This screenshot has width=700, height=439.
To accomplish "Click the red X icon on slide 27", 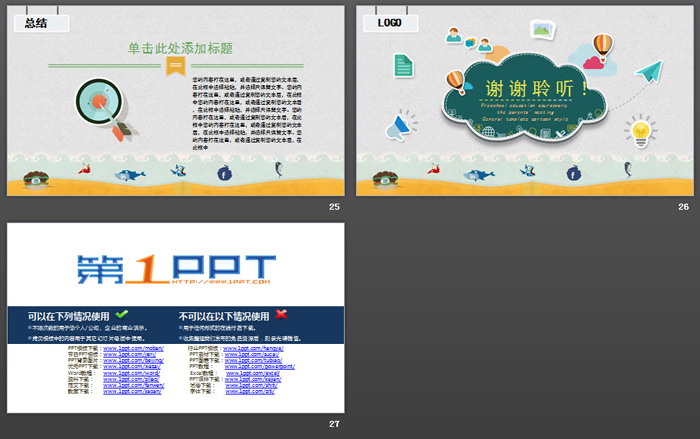I will coord(281,314).
